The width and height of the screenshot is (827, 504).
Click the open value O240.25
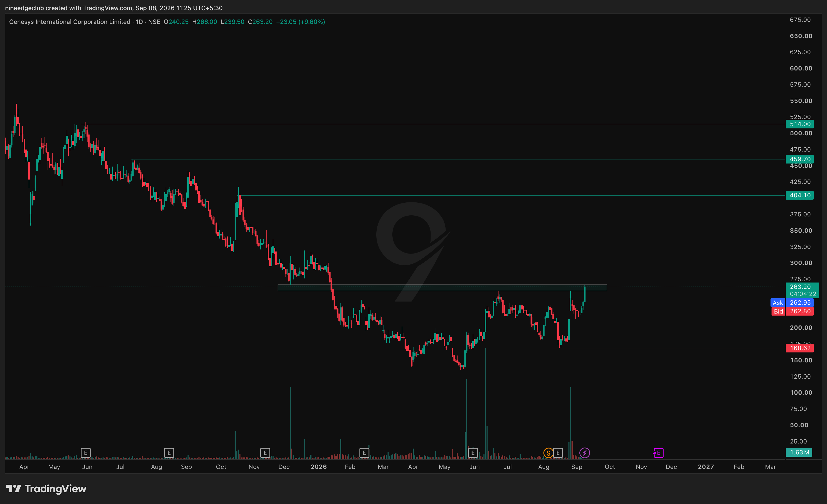(176, 22)
